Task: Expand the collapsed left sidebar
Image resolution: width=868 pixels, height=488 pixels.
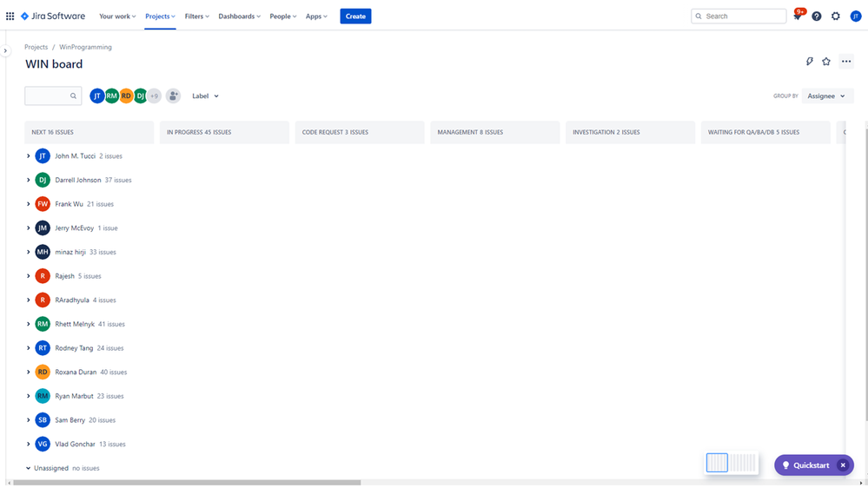Action: [x=5, y=51]
